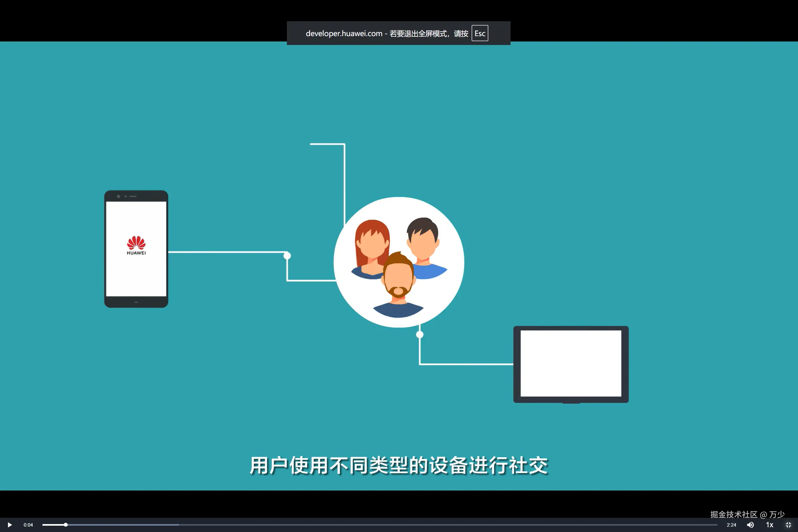The width and height of the screenshot is (798, 532).
Task: Mute the video using the speaker icon
Action: click(750, 525)
